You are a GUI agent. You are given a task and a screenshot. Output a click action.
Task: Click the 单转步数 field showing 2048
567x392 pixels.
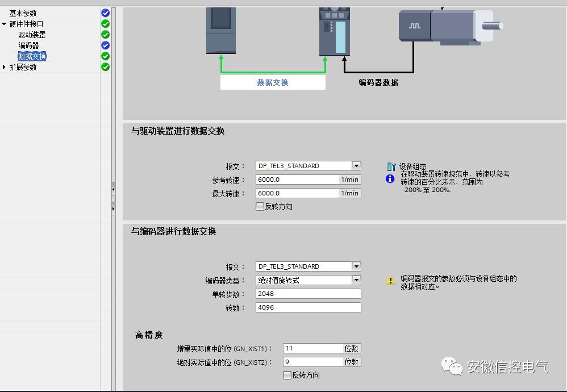(308, 293)
